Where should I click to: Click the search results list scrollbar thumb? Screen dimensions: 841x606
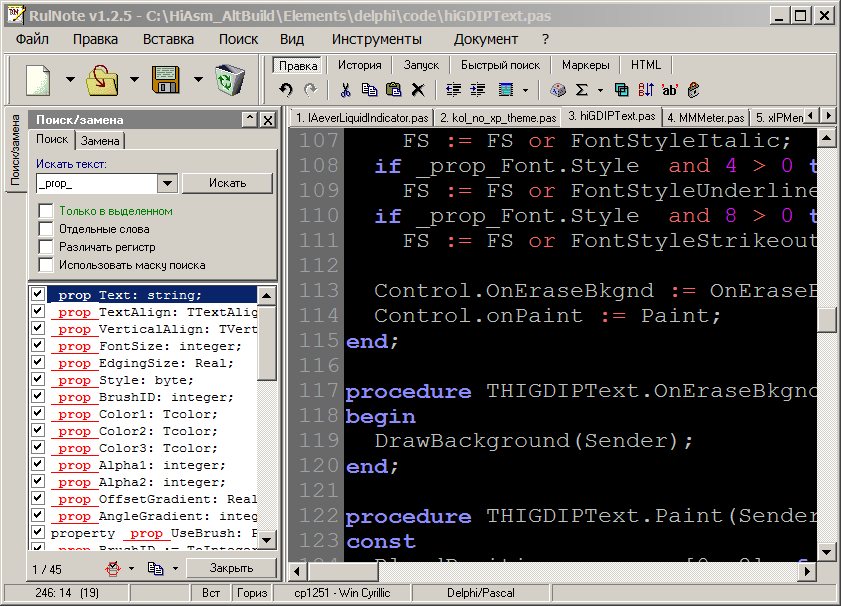pyautogui.click(x=267, y=342)
